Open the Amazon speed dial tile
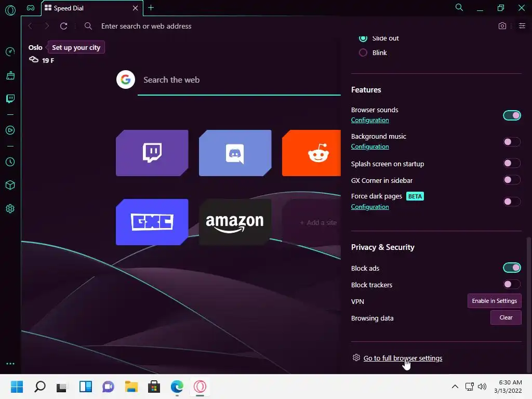Viewport: 532px width, 399px height. point(235,222)
